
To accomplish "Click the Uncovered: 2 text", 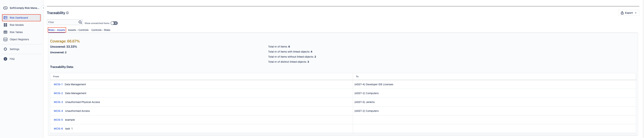I will pyautogui.click(x=58, y=52).
